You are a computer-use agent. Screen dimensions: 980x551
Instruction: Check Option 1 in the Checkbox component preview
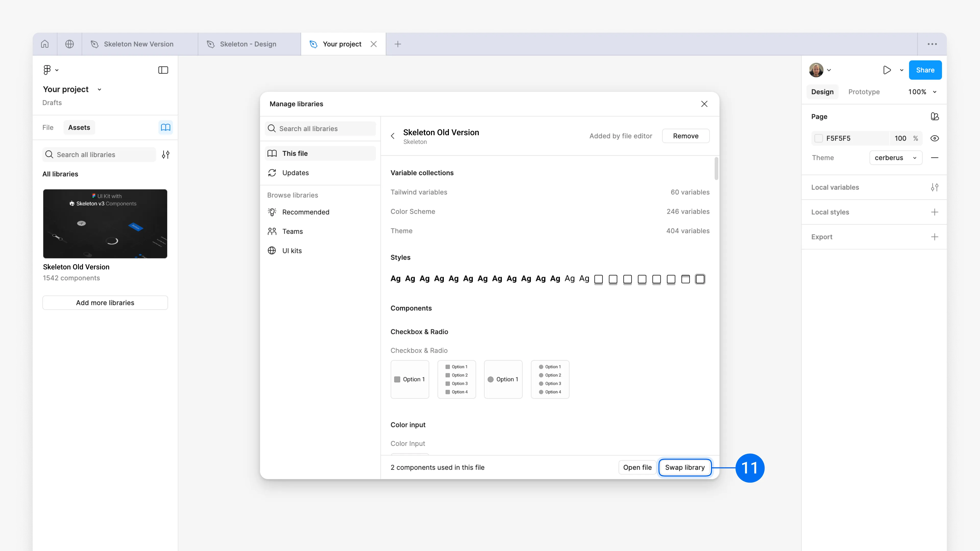coord(398,379)
